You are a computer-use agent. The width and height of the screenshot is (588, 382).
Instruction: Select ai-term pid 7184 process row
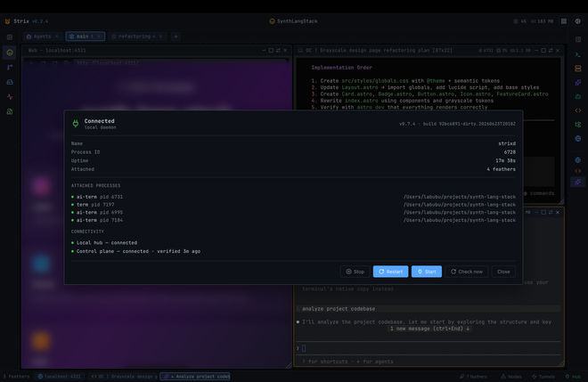(293, 221)
